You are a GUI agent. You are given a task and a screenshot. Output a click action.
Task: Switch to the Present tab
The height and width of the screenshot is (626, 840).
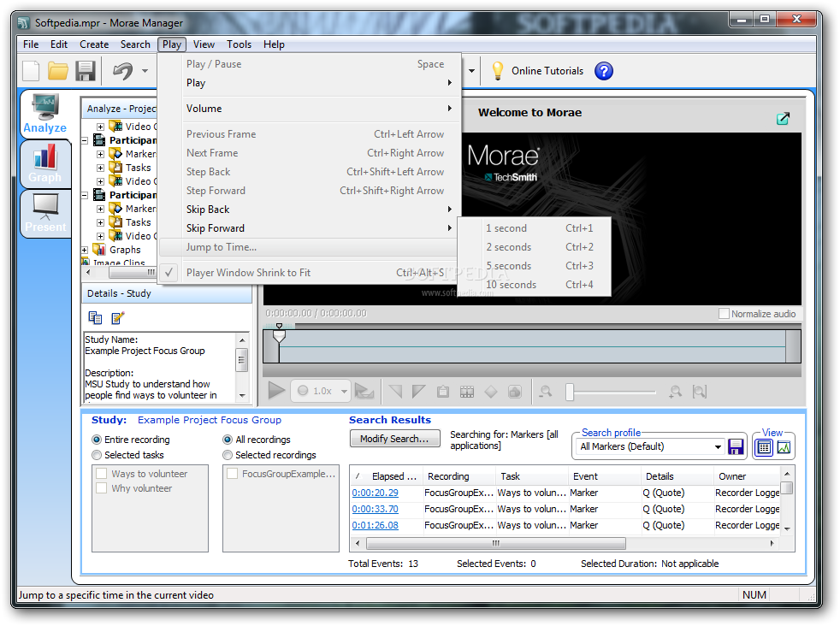(45, 213)
